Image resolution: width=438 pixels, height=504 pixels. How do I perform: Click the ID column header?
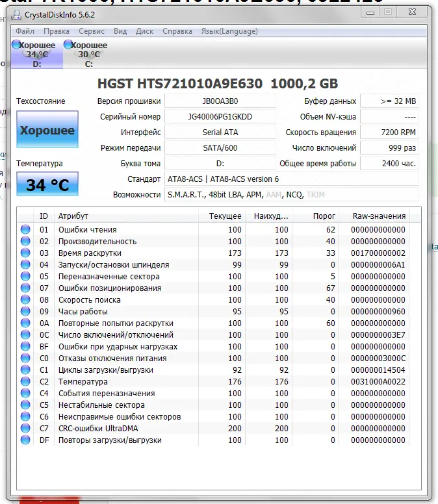coord(44,216)
